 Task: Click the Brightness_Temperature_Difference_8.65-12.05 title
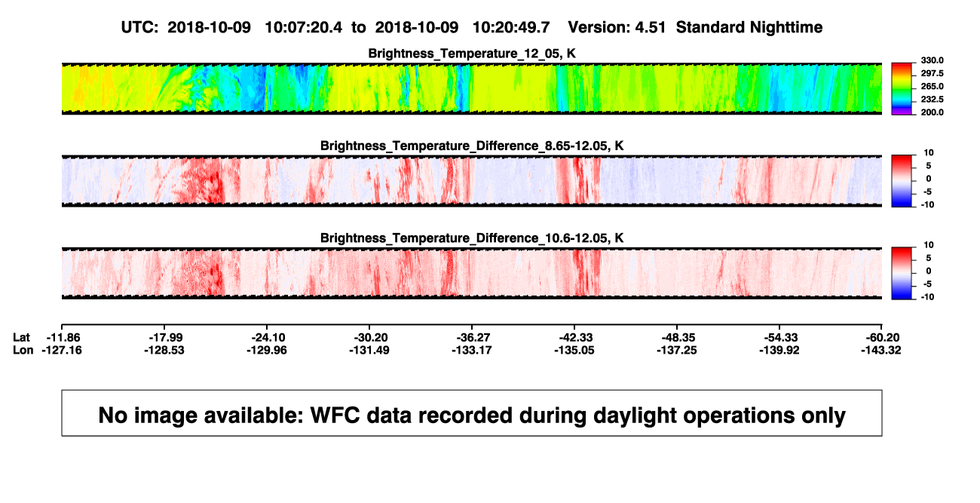click(472, 146)
